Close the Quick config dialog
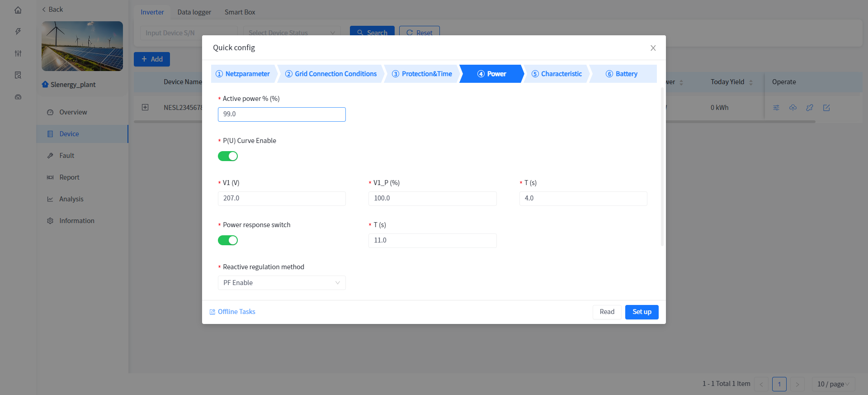868x395 pixels. pos(653,48)
